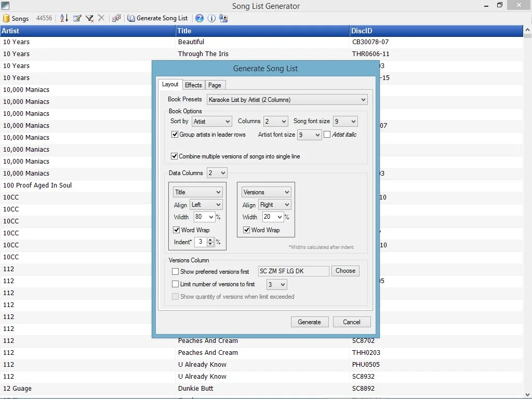Click the Generate Song List toolbar label
532x399 pixels.
tap(162, 18)
